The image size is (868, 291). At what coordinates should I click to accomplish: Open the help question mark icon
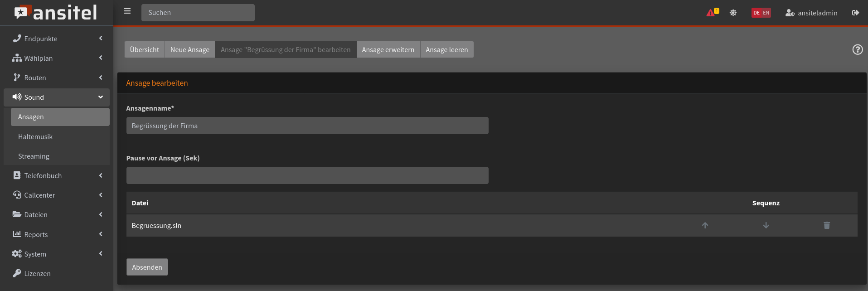857,50
